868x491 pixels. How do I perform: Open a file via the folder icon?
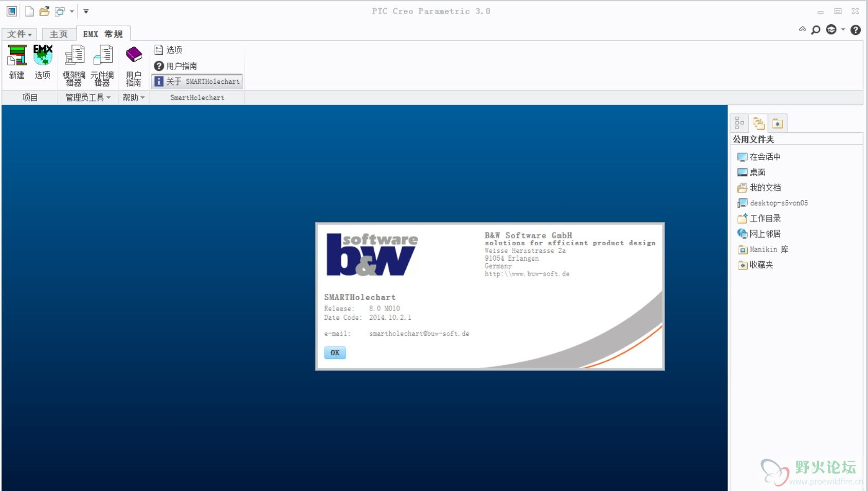coord(45,11)
